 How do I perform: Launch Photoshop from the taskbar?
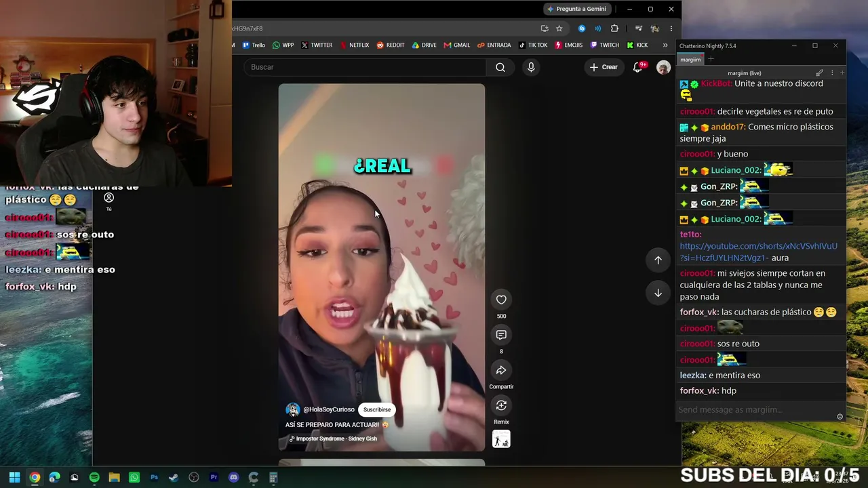pos(154,477)
